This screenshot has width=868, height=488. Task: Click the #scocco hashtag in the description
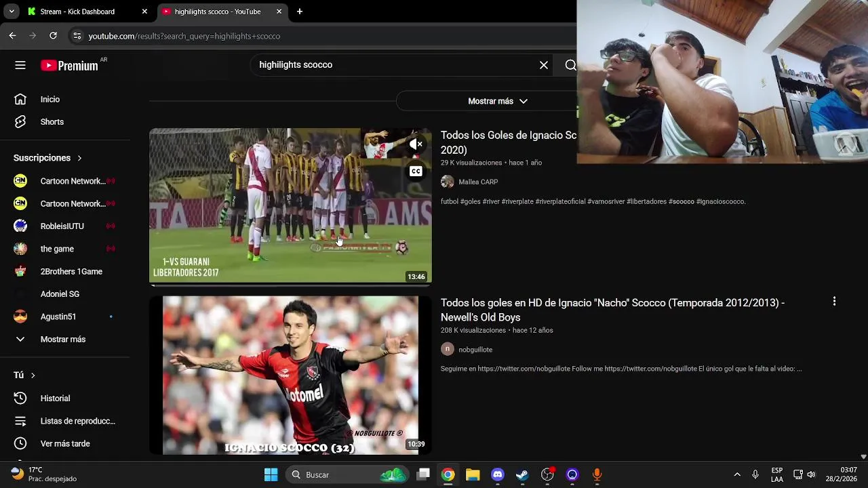(x=682, y=201)
